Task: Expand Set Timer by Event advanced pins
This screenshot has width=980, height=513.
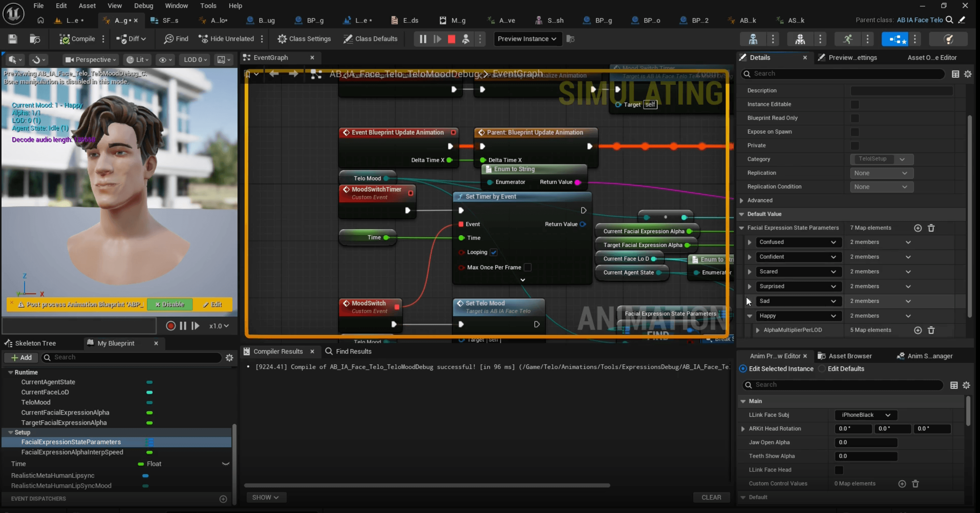Action: [x=523, y=280]
